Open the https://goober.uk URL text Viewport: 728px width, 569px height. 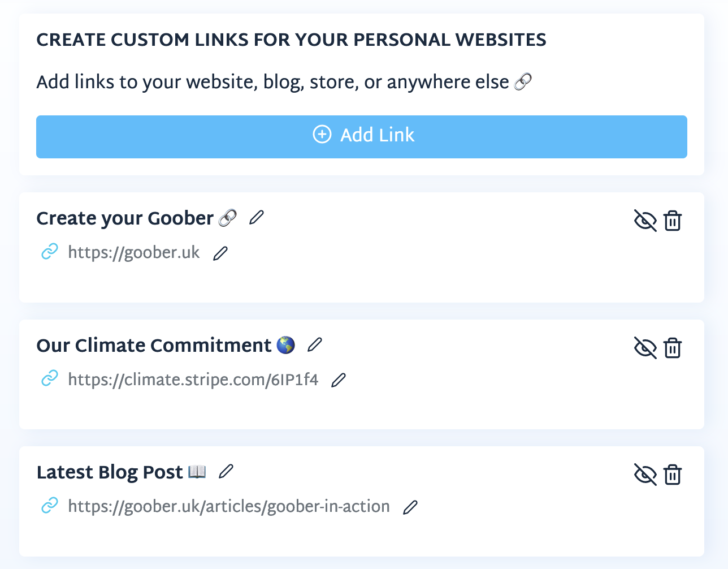click(133, 252)
